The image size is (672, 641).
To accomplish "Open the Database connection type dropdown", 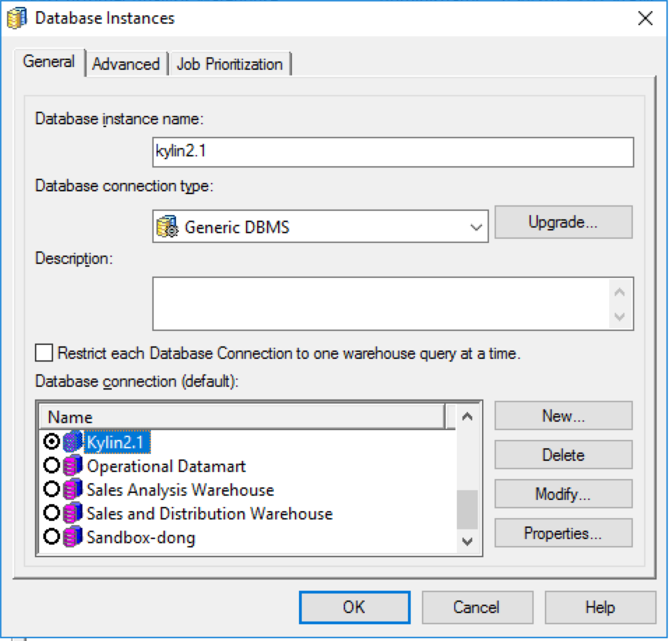I will 476,227.
